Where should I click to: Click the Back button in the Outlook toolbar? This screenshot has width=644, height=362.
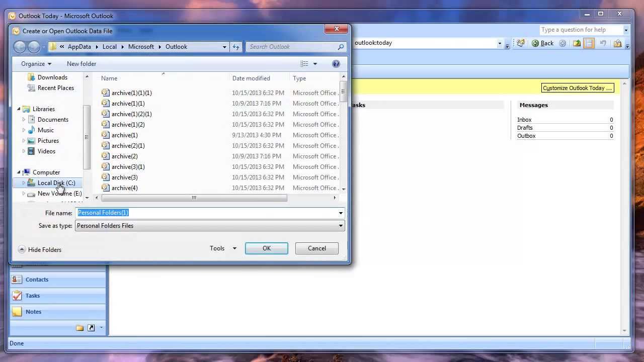(x=543, y=43)
